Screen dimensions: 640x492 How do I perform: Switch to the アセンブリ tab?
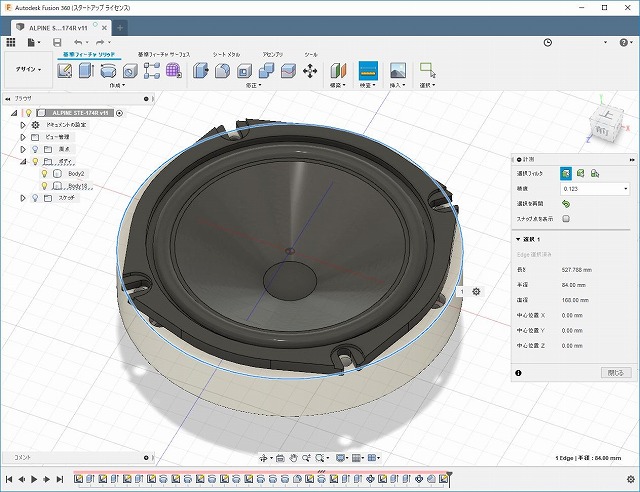click(273, 54)
